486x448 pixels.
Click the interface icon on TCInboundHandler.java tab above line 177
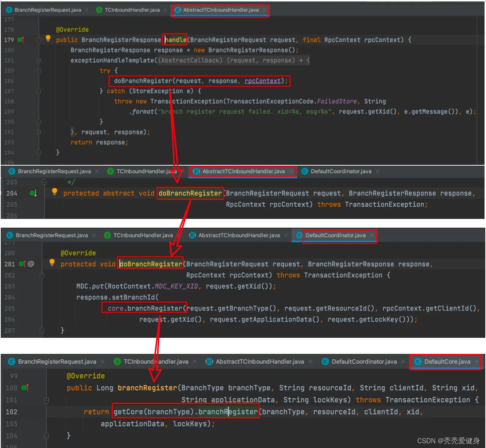(x=99, y=10)
